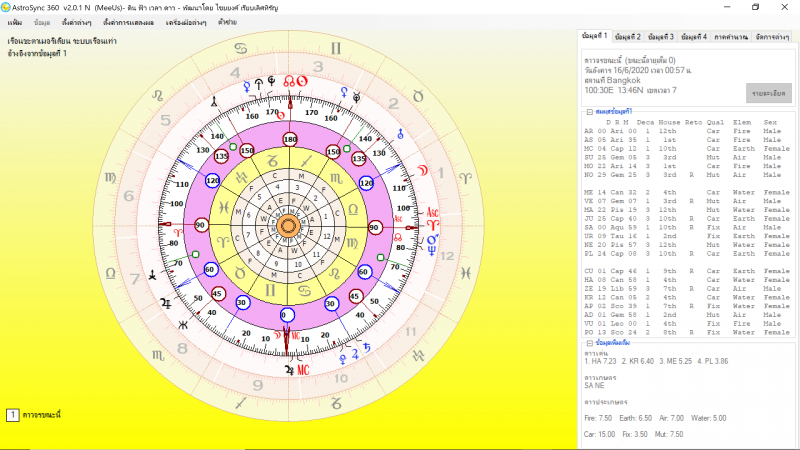Click the orange center hub of the chart

tap(289, 227)
